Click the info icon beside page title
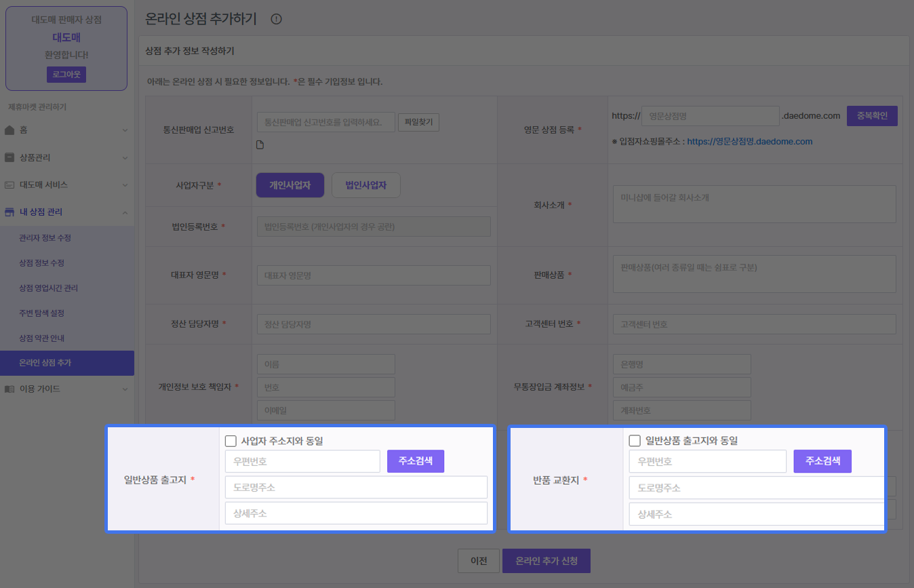This screenshot has height=588, width=914. [276, 19]
